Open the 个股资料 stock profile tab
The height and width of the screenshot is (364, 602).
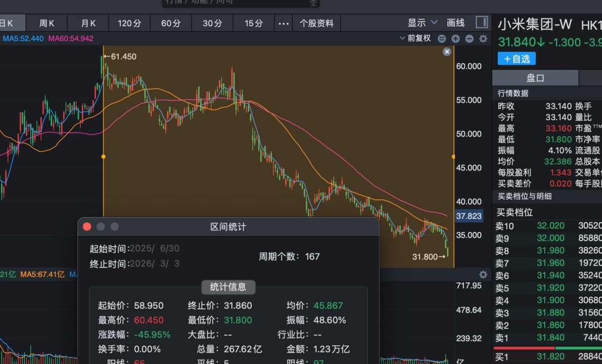pyautogui.click(x=317, y=23)
